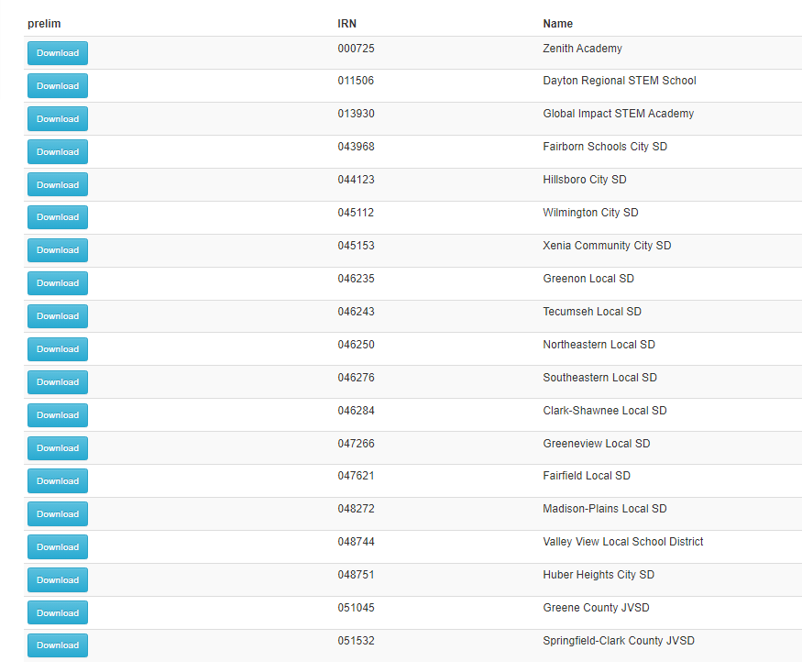Download Springfield-Clark County JVSD prelim

coord(58,645)
